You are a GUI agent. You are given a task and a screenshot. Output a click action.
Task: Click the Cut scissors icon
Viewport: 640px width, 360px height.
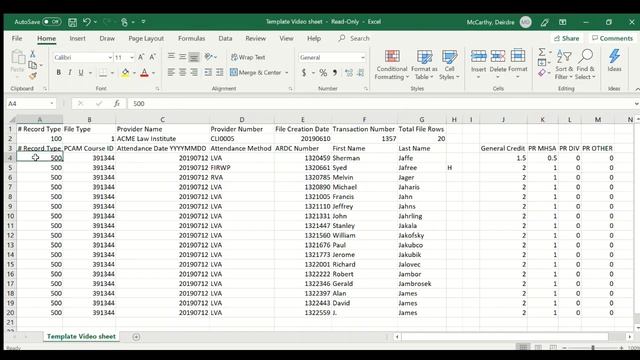tap(33, 54)
